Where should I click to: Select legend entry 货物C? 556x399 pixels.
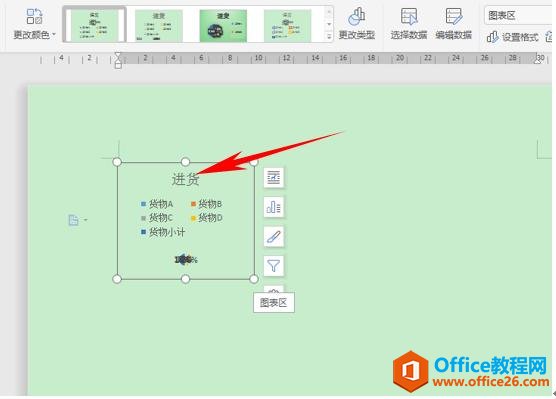point(157,218)
